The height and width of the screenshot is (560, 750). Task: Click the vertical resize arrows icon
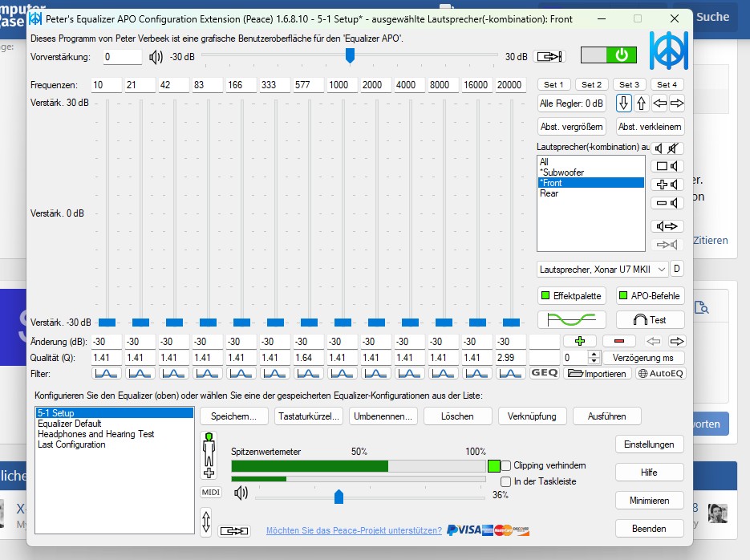tap(206, 521)
